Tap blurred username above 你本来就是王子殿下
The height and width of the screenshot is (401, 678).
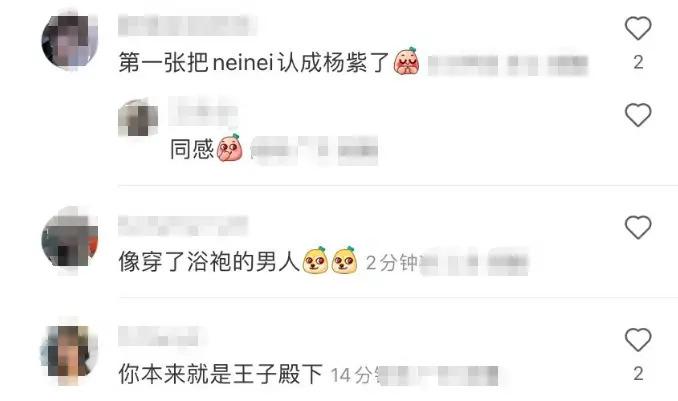tap(158, 336)
